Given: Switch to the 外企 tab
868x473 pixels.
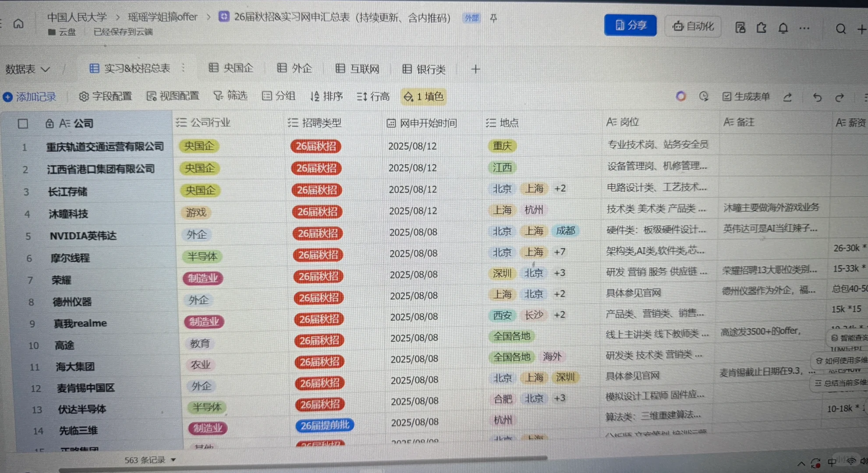Looking at the screenshot, I should coord(295,68).
